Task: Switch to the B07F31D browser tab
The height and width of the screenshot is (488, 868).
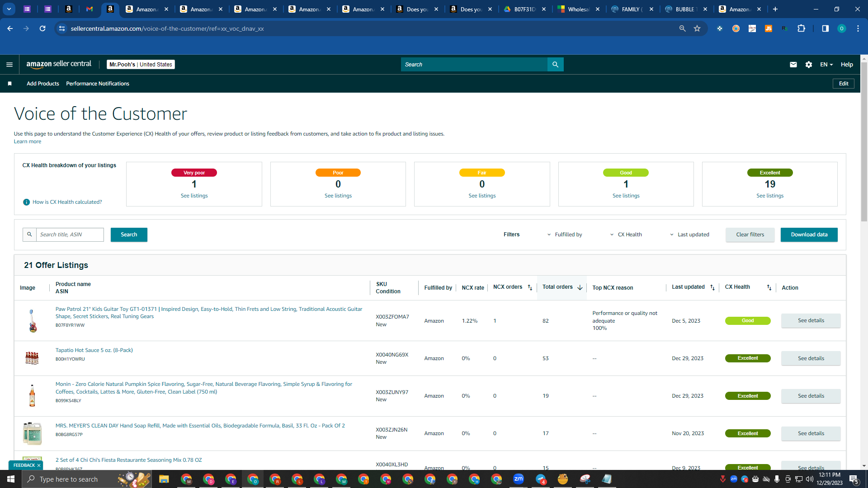Action: 525,9
